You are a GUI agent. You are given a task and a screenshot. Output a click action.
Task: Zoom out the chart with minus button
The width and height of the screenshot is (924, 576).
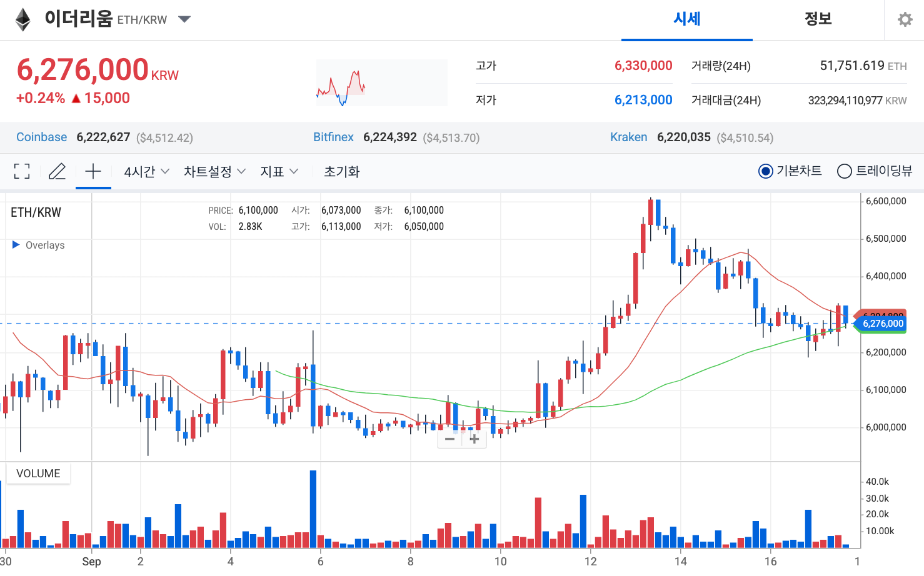pyautogui.click(x=449, y=439)
